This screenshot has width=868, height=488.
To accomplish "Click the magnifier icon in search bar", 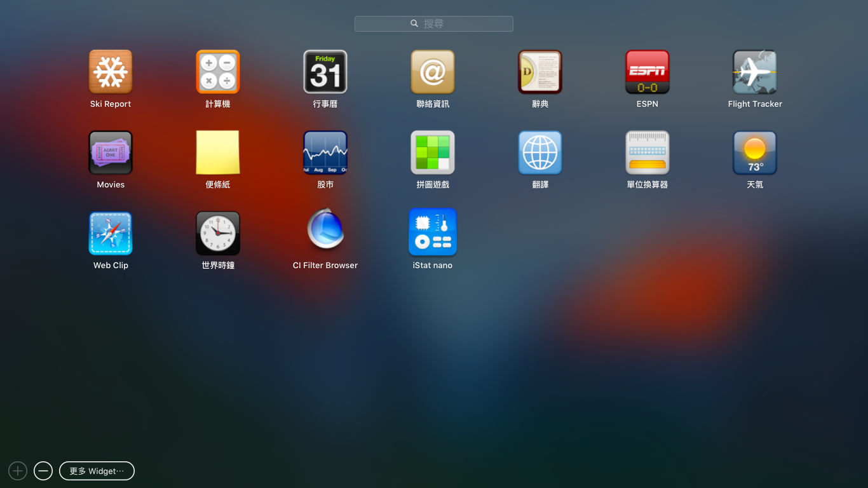I will pos(414,24).
